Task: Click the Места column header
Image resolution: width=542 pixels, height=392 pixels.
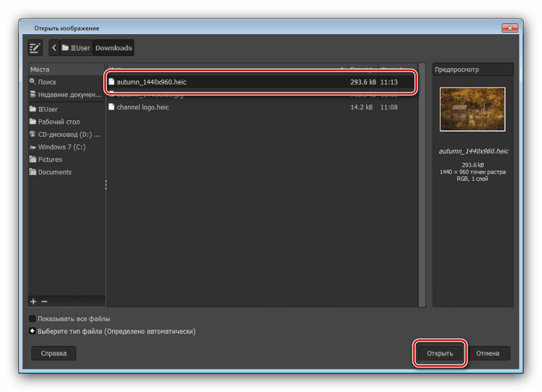Action: point(66,69)
